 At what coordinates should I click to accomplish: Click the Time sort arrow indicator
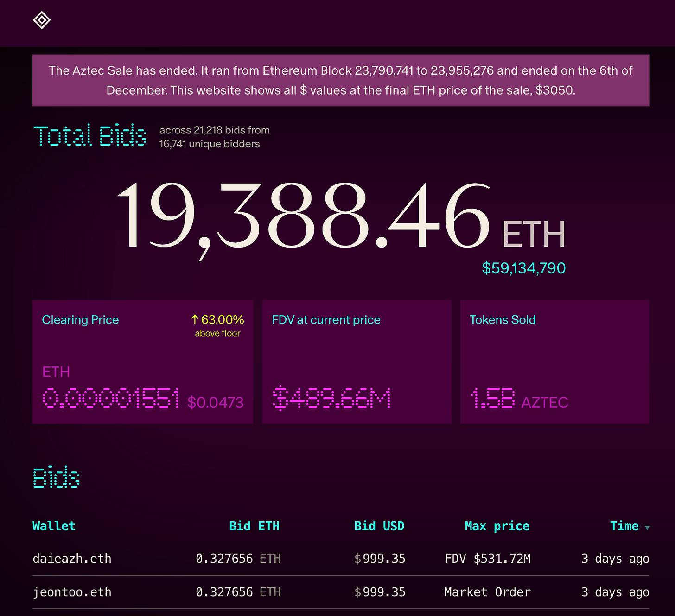pos(647,528)
